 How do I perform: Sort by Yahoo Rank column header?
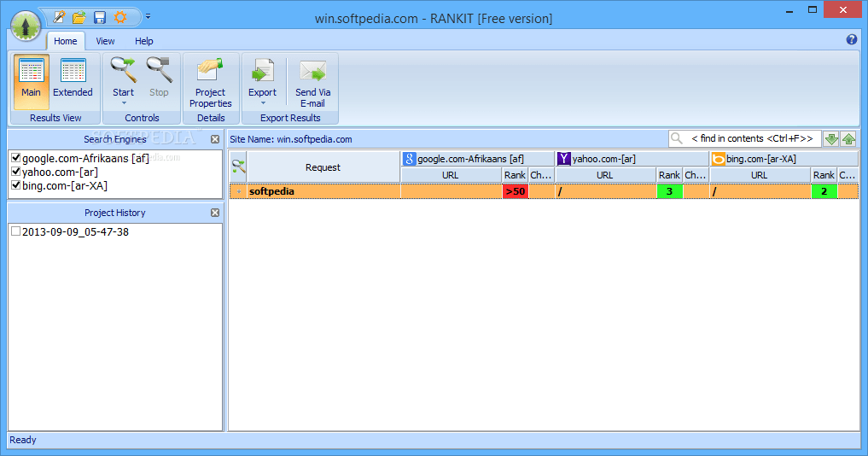[x=669, y=175]
